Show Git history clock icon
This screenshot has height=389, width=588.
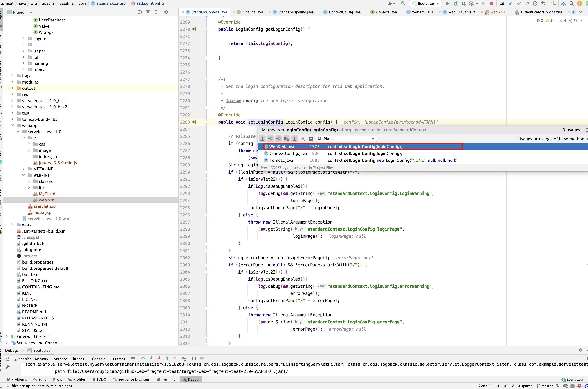535,3
